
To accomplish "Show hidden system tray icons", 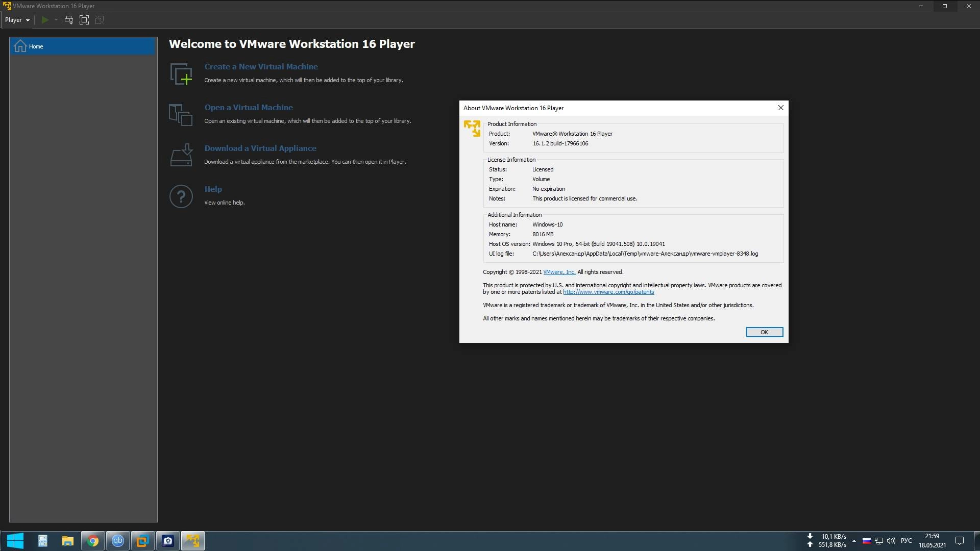I will click(854, 541).
